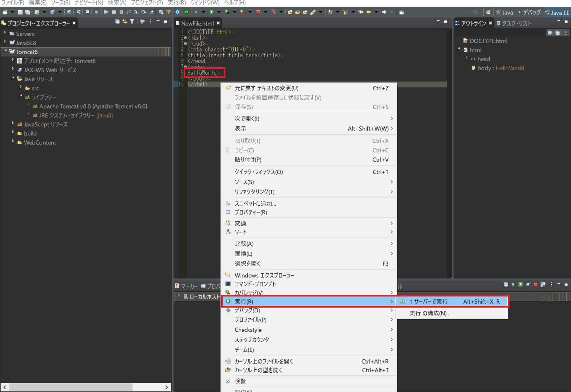
Task: Expand the Servers tree node
Action: (x=5, y=33)
